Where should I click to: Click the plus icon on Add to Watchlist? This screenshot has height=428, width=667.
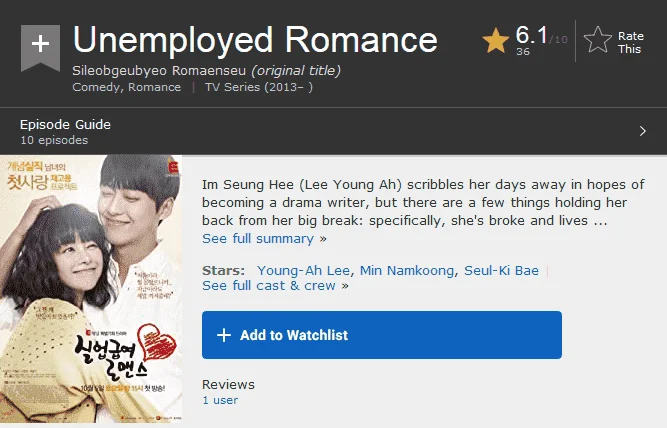224,335
